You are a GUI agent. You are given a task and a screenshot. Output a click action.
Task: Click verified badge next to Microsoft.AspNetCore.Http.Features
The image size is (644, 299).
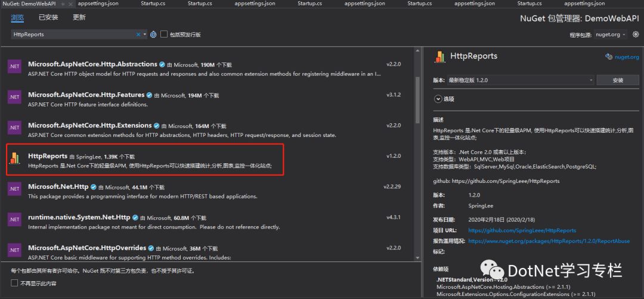click(x=150, y=95)
